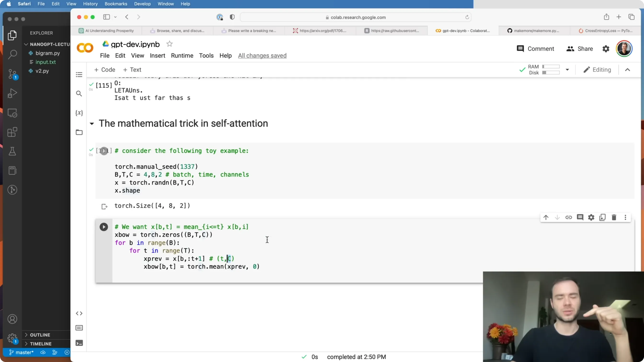
Task: Delete the selected cell
Action: [x=614, y=217]
